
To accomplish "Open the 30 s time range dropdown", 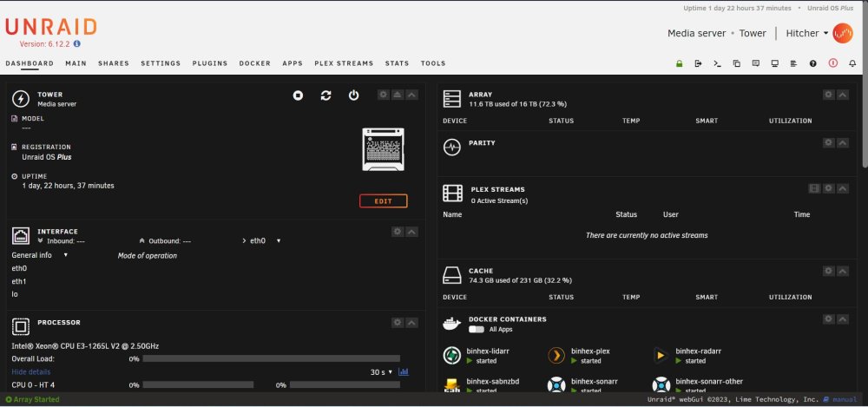I will (381, 372).
